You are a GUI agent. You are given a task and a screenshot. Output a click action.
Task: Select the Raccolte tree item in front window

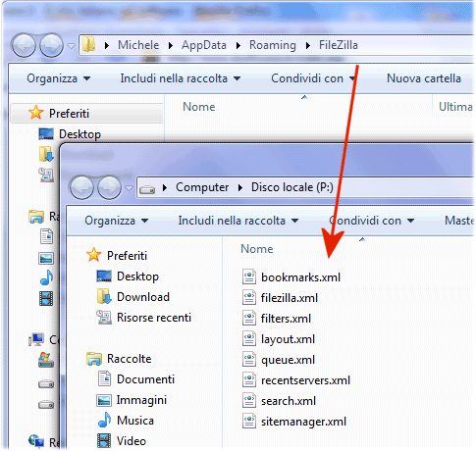(129, 359)
